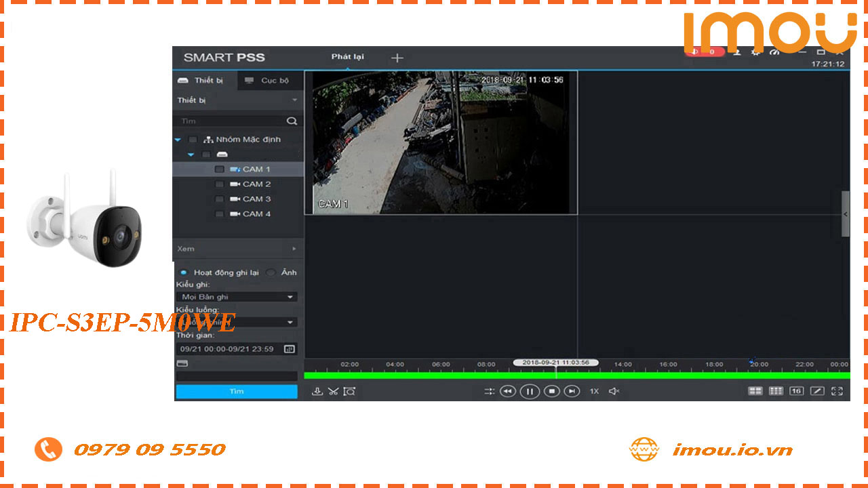Switch to the 9-window grid layout

(x=776, y=390)
